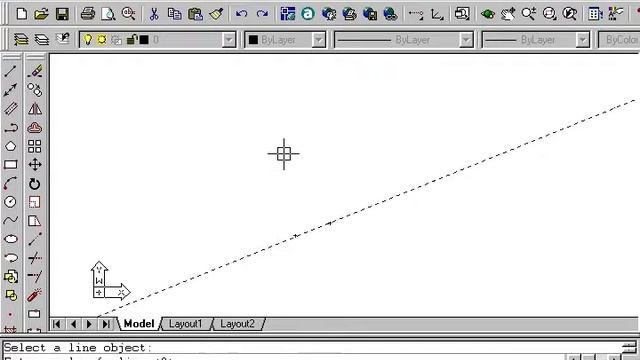
Task: Select the Rotate tool
Action: (35, 184)
